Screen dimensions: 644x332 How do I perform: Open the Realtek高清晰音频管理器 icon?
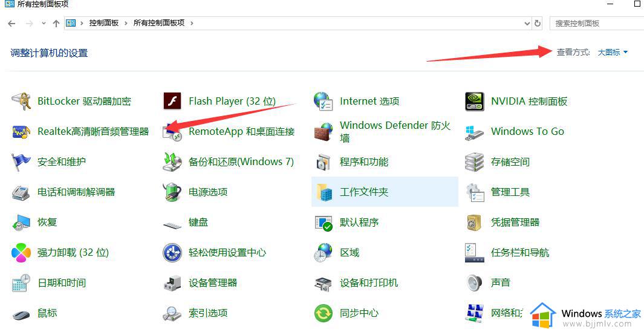click(x=21, y=131)
